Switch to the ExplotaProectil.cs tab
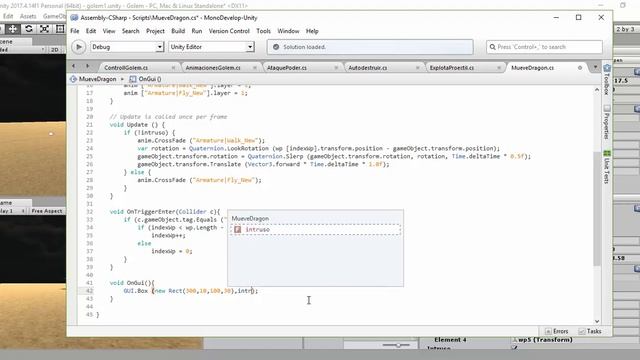This screenshot has height=360, width=640. tap(452, 68)
